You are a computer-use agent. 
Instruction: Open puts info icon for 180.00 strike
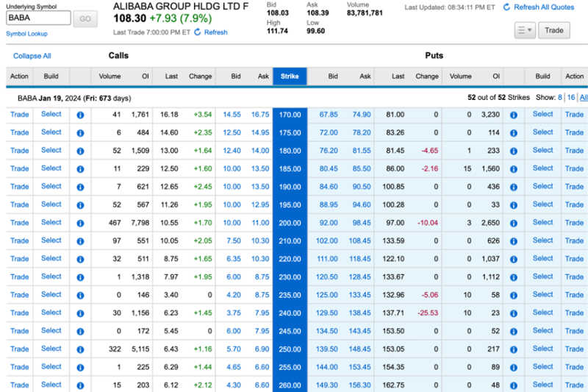tap(514, 151)
